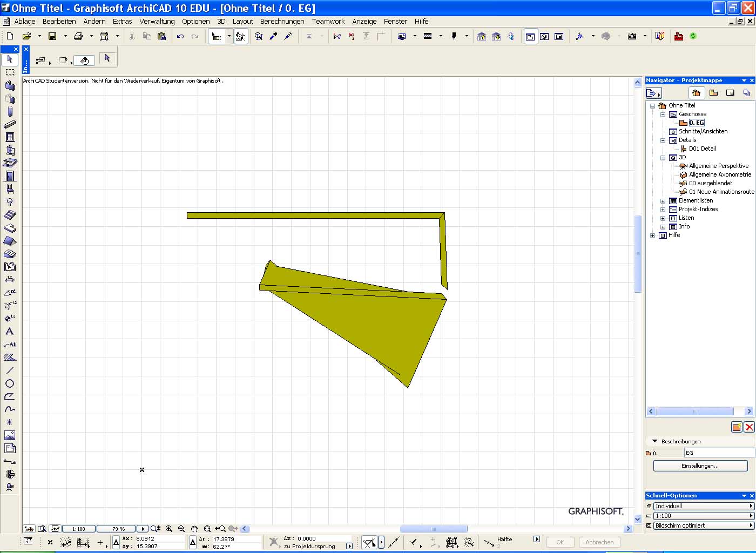The width and height of the screenshot is (756, 553).
Task: Click the red X delete button in Navigator
Action: [749, 427]
